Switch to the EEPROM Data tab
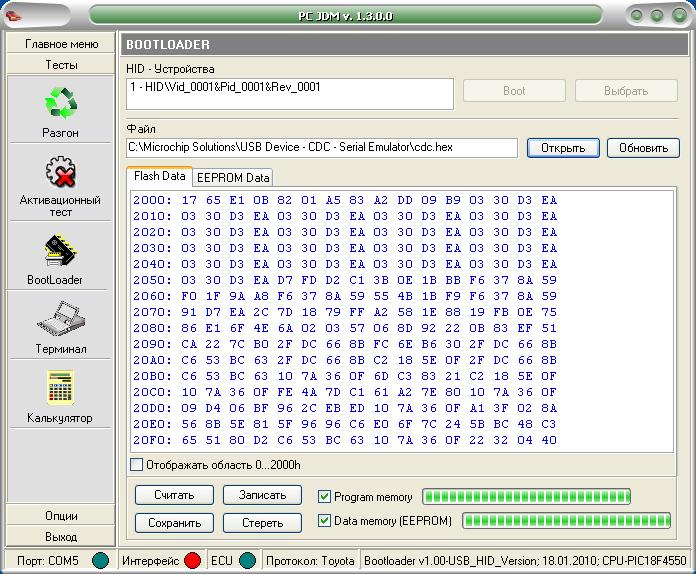696x574 pixels. coord(232,178)
